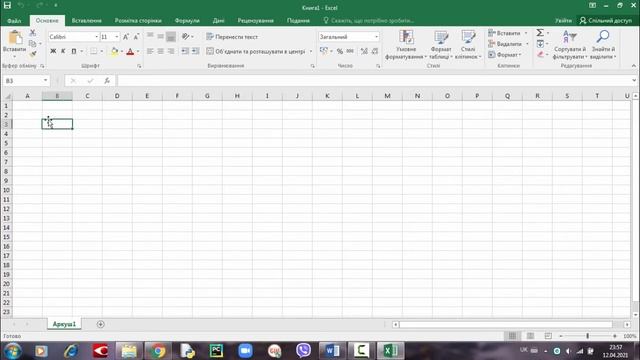Select the Аркуш1 sheet tab
The image size is (640, 360).
pos(64,324)
